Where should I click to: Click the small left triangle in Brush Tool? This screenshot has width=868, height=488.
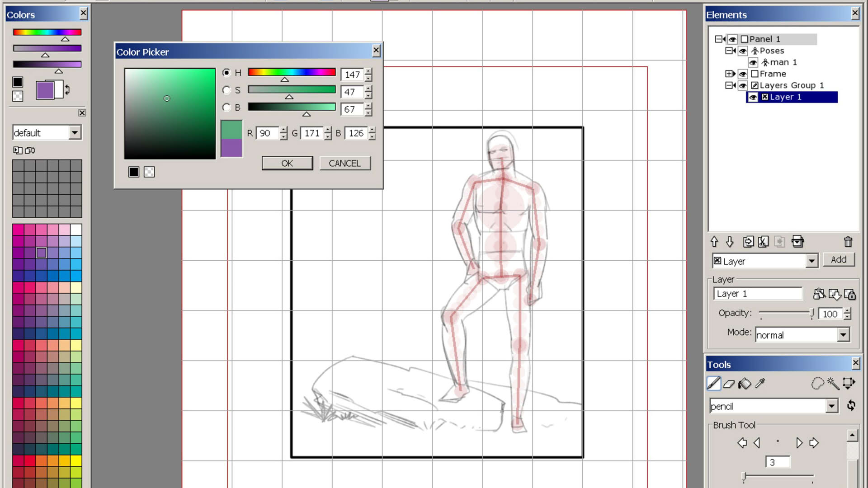757,443
